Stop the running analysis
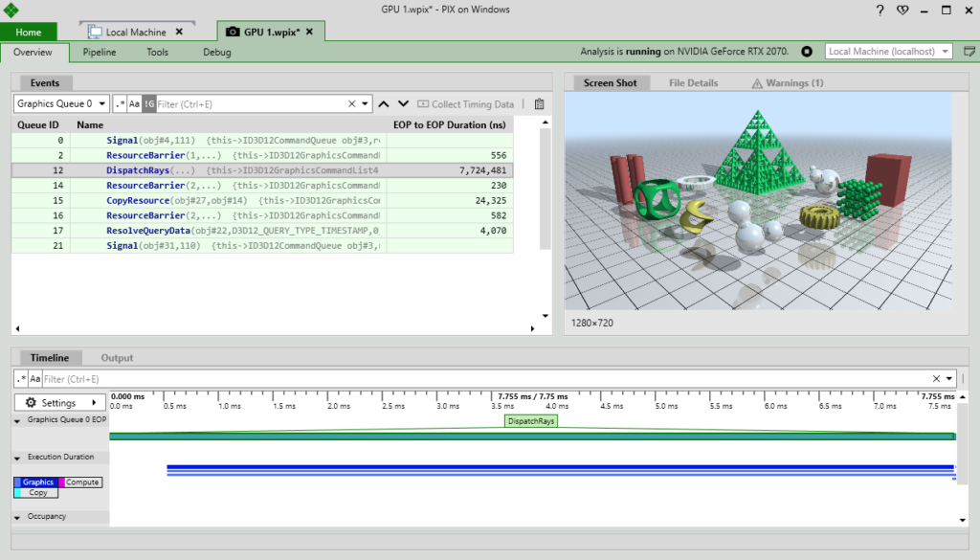The image size is (980, 560). click(807, 51)
